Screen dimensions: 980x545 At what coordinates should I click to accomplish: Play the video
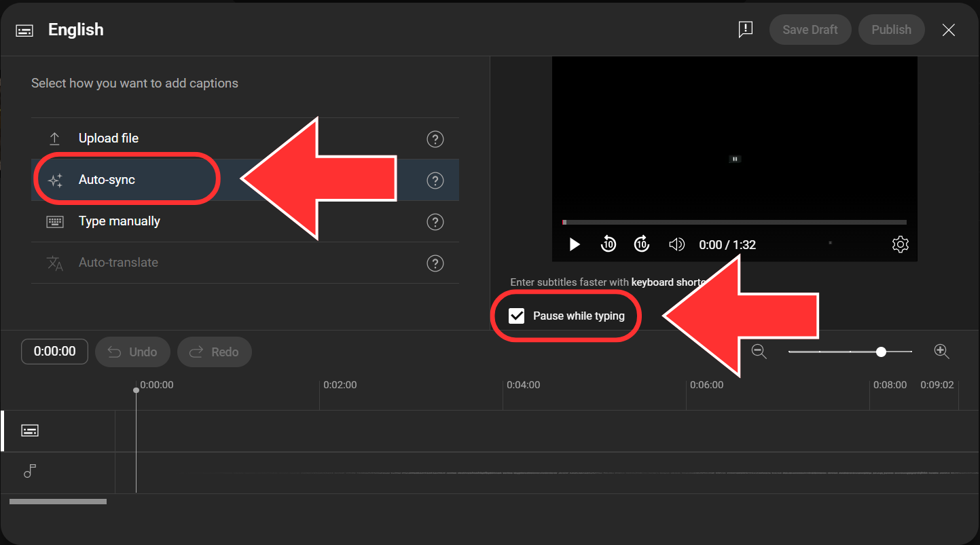[574, 244]
